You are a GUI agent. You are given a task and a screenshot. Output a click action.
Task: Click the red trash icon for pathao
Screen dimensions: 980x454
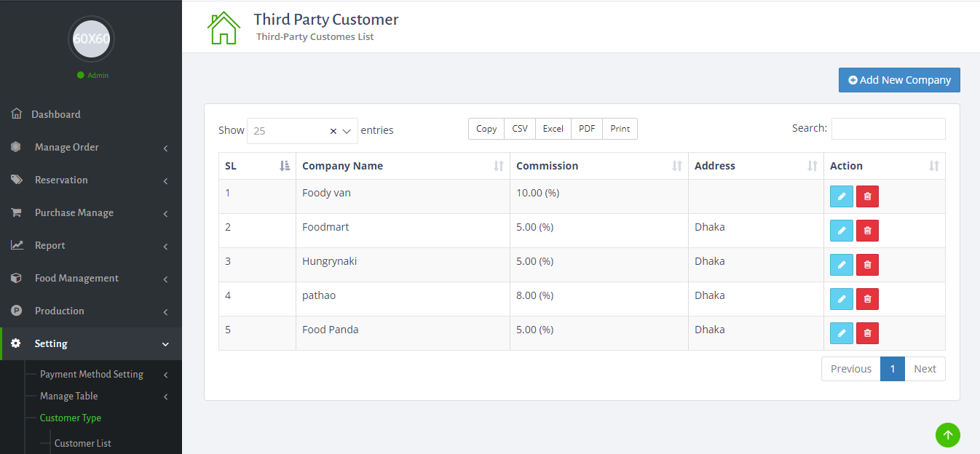(x=867, y=299)
